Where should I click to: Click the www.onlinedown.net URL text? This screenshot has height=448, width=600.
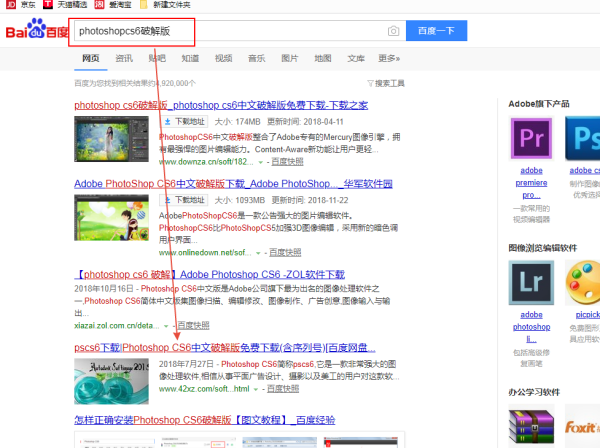point(205,252)
